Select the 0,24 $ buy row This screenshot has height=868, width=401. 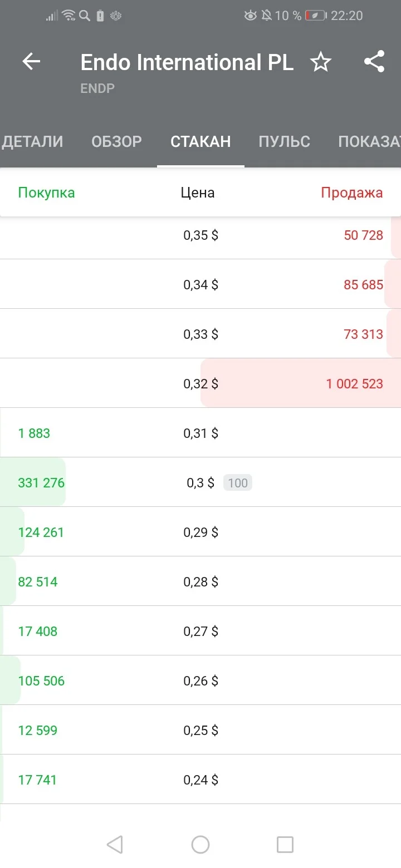click(x=200, y=780)
